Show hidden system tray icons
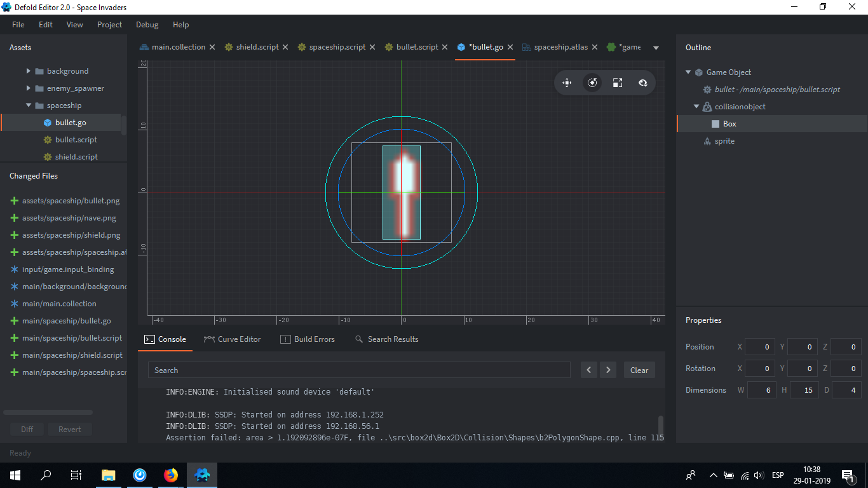This screenshot has width=868, height=488. click(x=713, y=475)
